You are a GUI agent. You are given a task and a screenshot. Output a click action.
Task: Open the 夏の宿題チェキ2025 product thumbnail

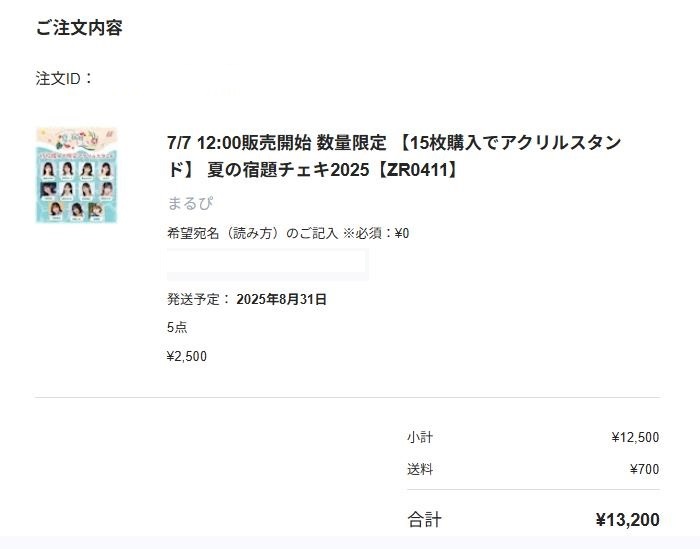[76, 175]
